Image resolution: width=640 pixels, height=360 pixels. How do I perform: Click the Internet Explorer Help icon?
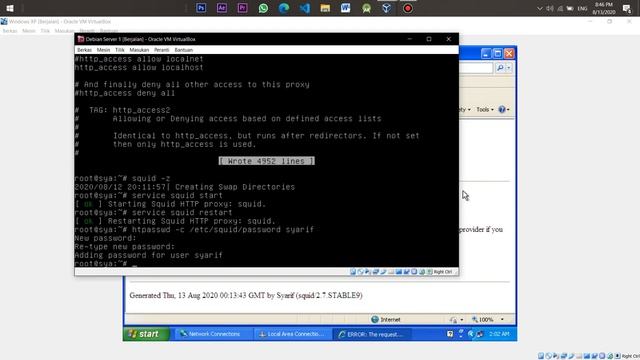coord(502,109)
